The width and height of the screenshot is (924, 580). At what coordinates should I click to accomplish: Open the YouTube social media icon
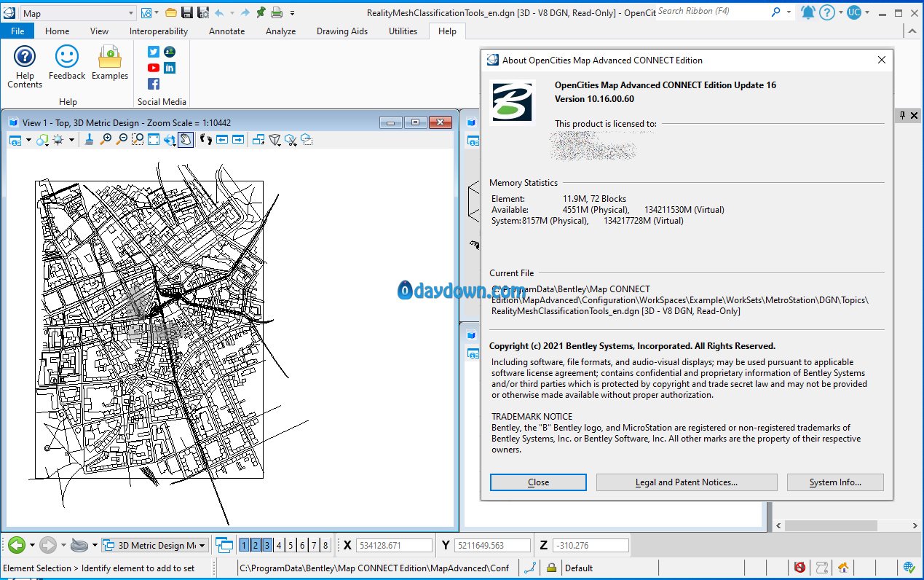coord(153,68)
